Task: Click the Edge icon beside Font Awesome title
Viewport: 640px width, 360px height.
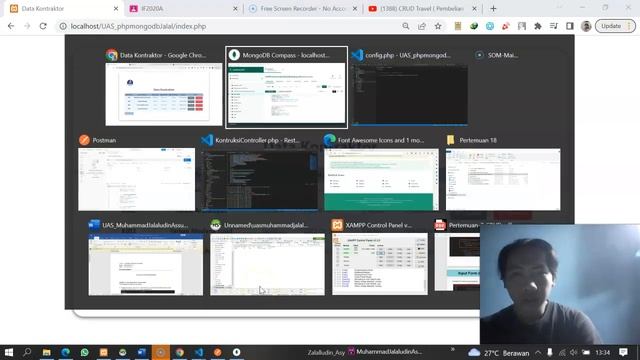Action: 330,140
